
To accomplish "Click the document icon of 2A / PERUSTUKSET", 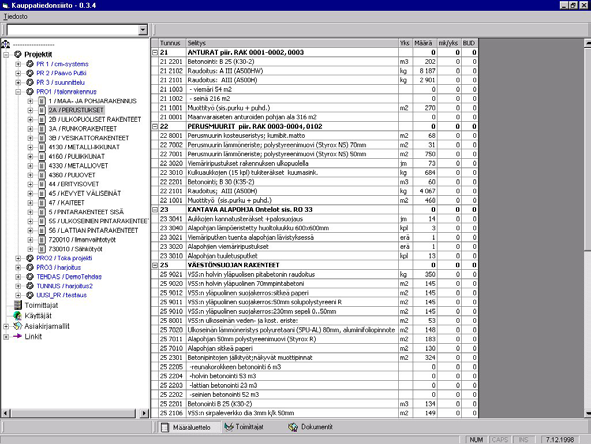I will click(42, 110).
